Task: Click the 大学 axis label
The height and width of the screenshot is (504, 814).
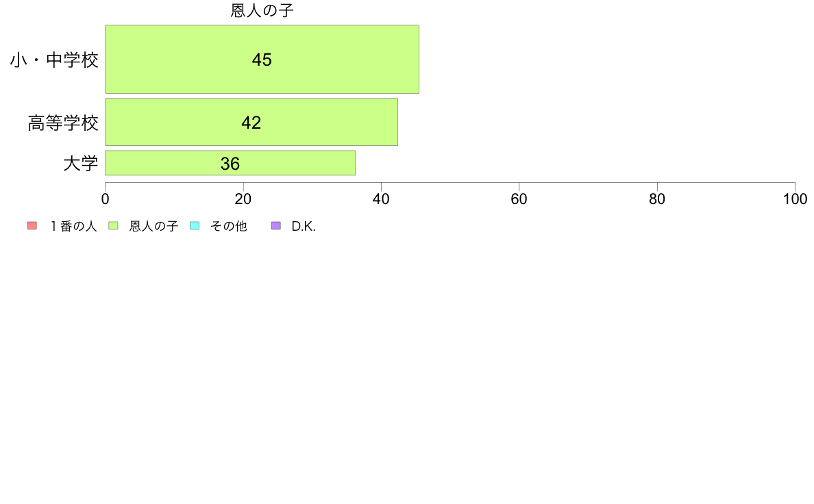Action: [80, 164]
